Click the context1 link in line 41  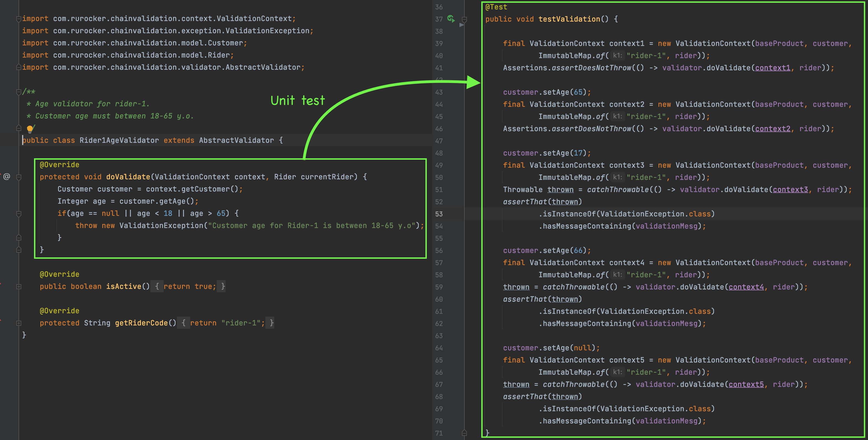[773, 68]
